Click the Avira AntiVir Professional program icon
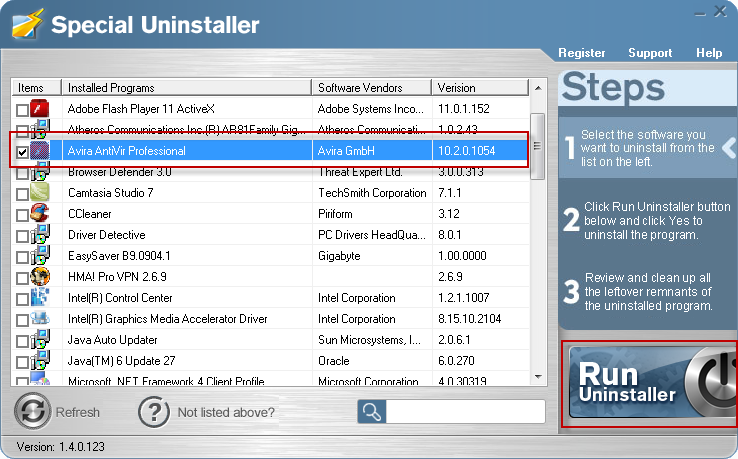The image size is (738, 459). coord(40,151)
